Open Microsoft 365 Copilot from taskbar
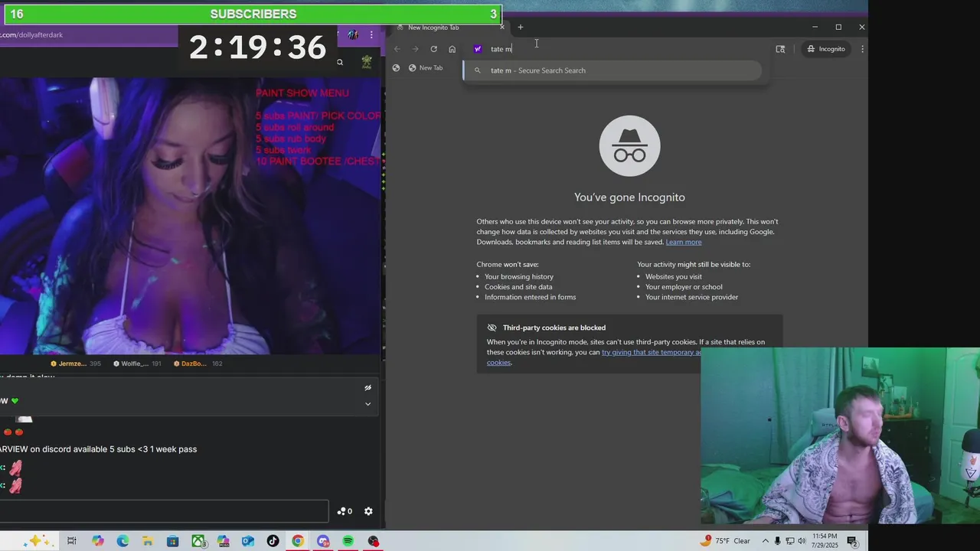Viewport: 980px width, 551px height. 223,541
